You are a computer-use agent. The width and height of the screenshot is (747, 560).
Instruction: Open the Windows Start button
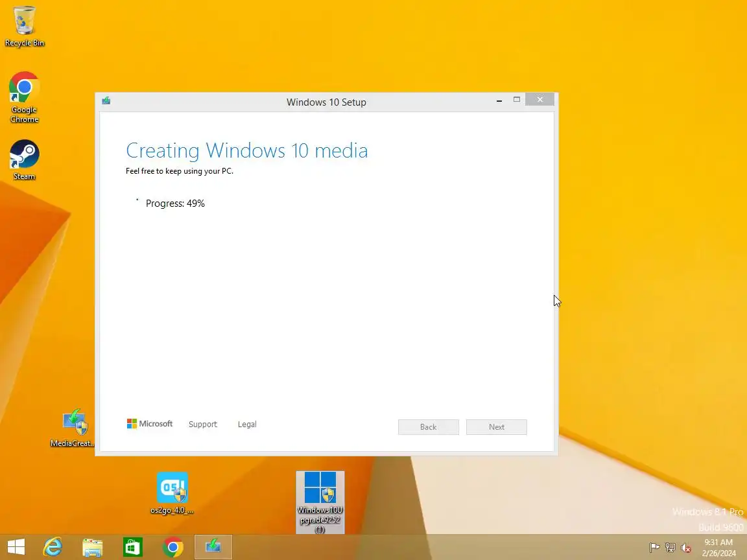click(16, 546)
